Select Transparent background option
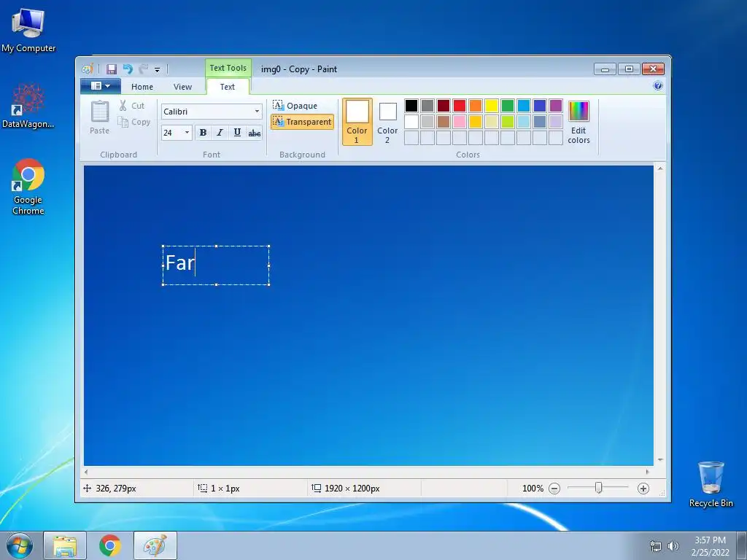 point(302,122)
